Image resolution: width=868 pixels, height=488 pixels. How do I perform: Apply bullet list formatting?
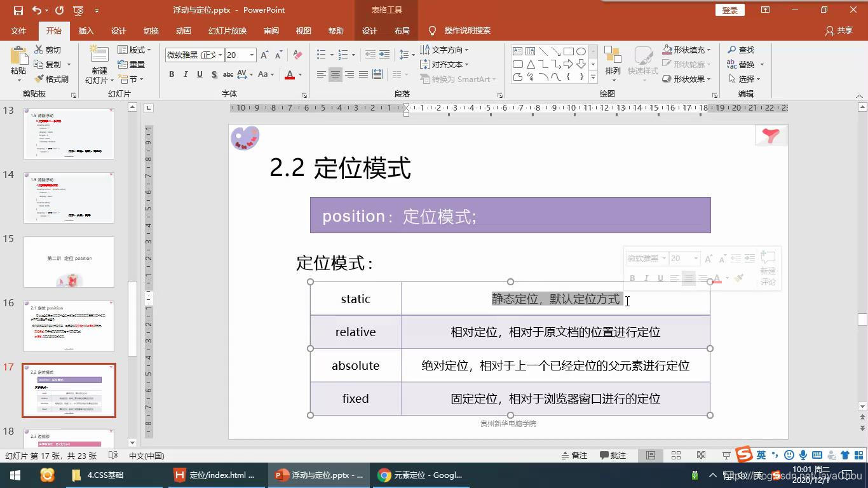322,55
